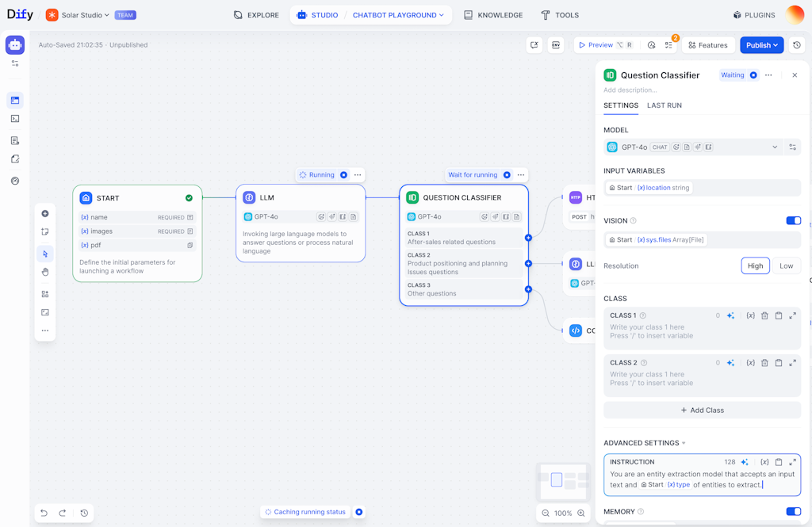
Task: Click the checklist icon showing 2 notifications
Action: click(668, 45)
